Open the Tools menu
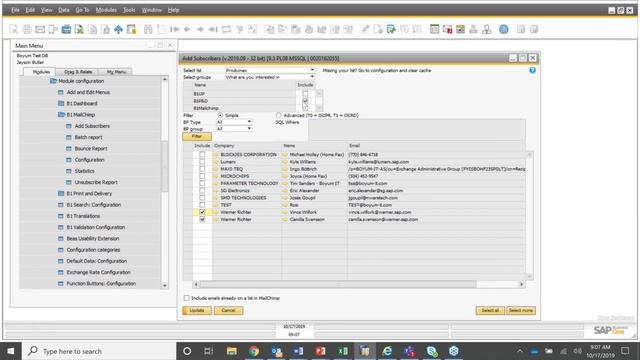 tap(129, 10)
